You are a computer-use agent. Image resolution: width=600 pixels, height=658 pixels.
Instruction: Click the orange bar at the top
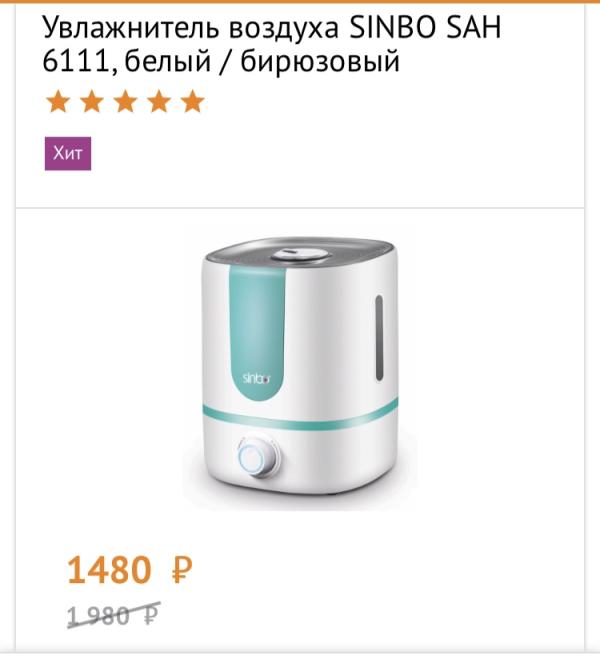tap(300, 2)
